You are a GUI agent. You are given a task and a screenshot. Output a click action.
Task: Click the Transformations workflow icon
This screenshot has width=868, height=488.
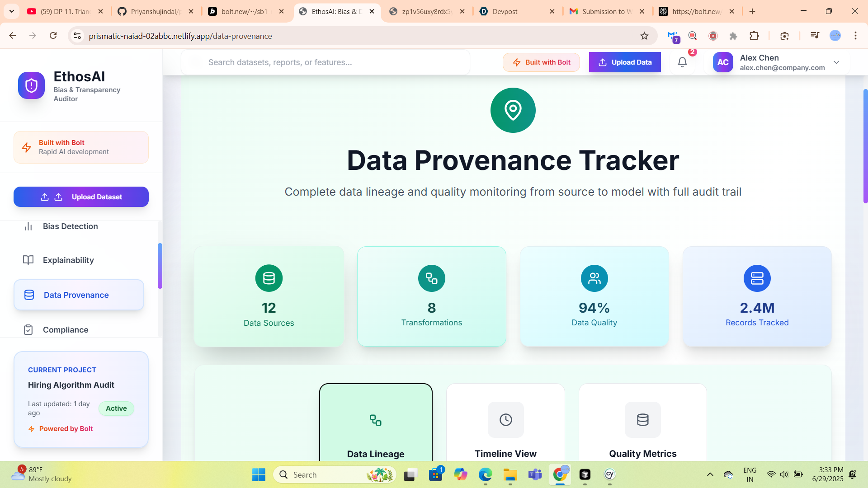pyautogui.click(x=431, y=278)
